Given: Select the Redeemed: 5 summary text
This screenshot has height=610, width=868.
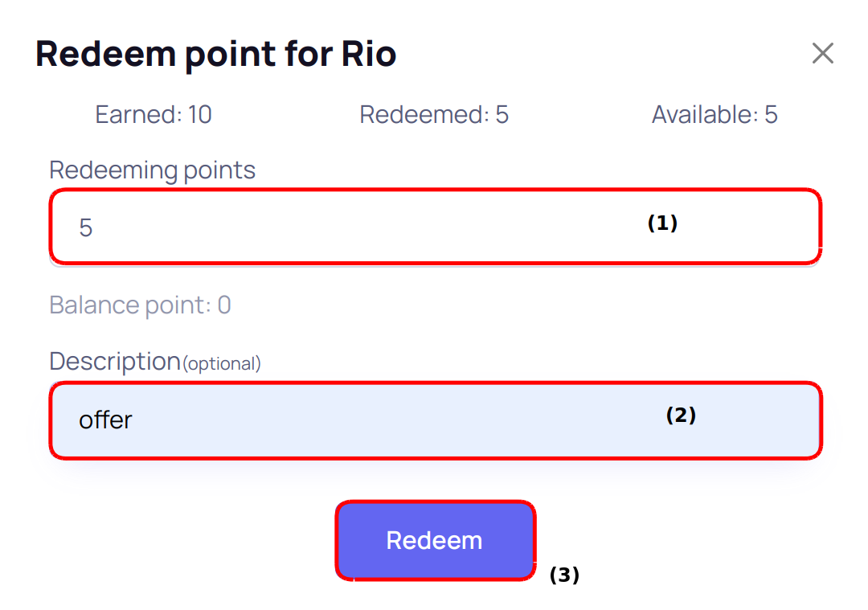Looking at the screenshot, I should (x=434, y=115).
